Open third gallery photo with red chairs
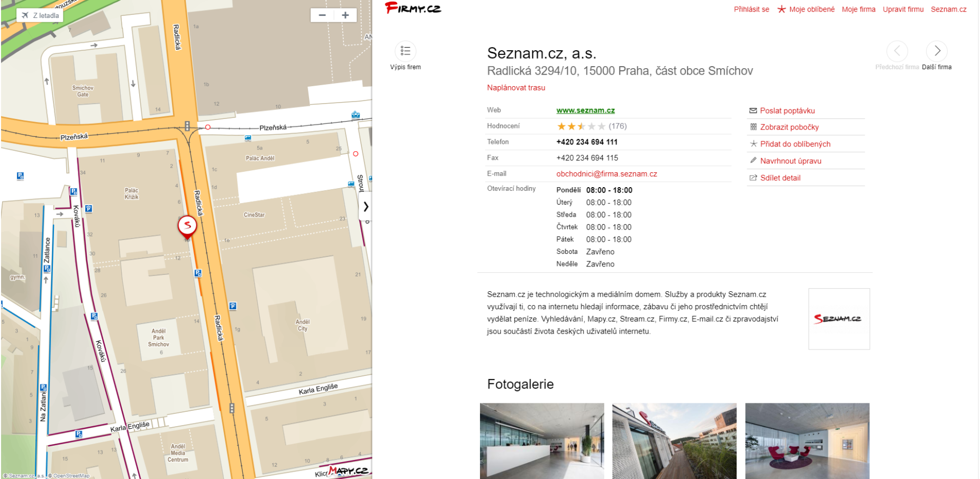Viewport: 980px width, 479px height. click(x=807, y=441)
